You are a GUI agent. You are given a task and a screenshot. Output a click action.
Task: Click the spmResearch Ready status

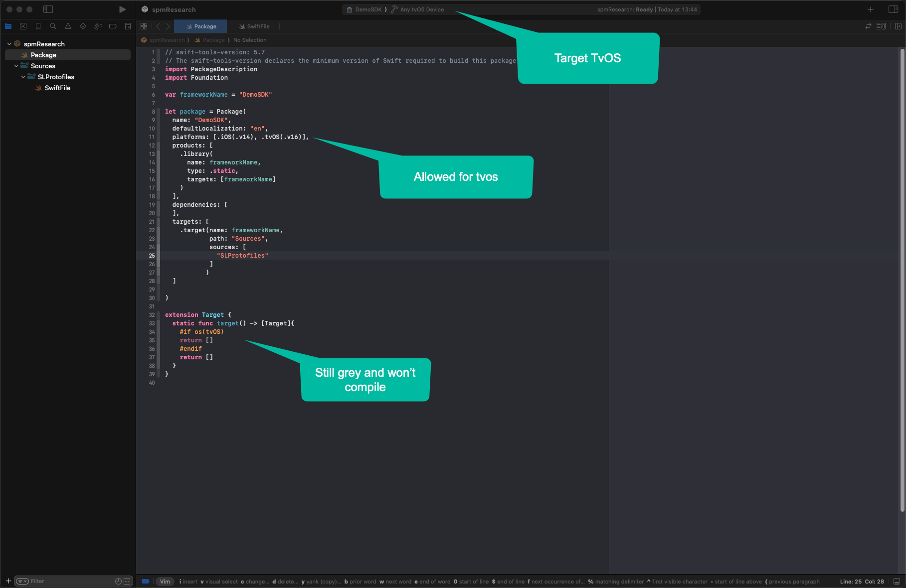coord(647,9)
